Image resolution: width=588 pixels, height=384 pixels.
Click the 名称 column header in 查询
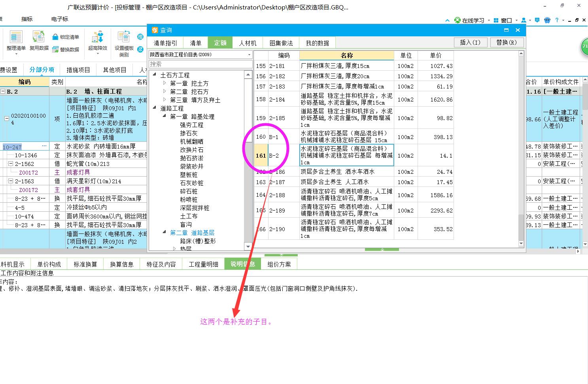coord(347,55)
